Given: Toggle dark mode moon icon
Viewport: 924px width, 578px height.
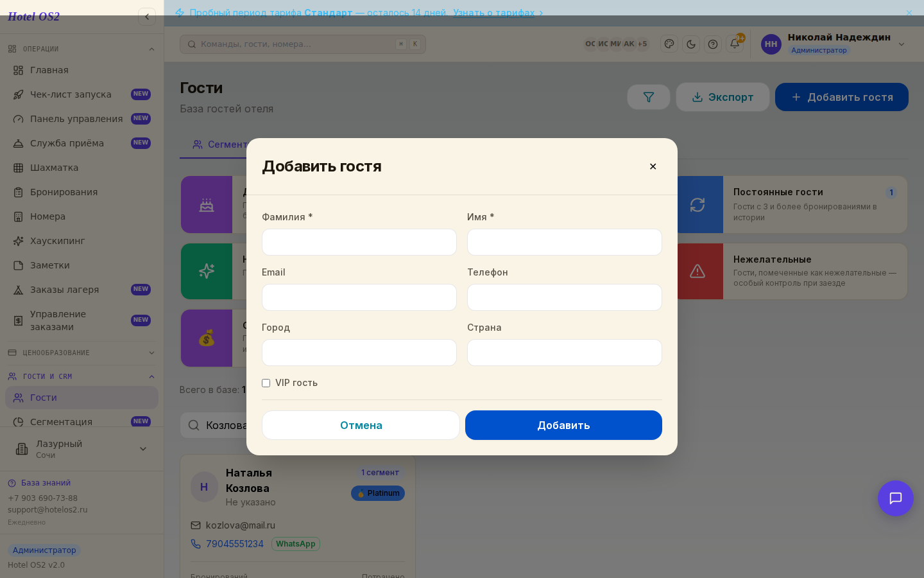Looking at the screenshot, I should [x=691, y=44].
